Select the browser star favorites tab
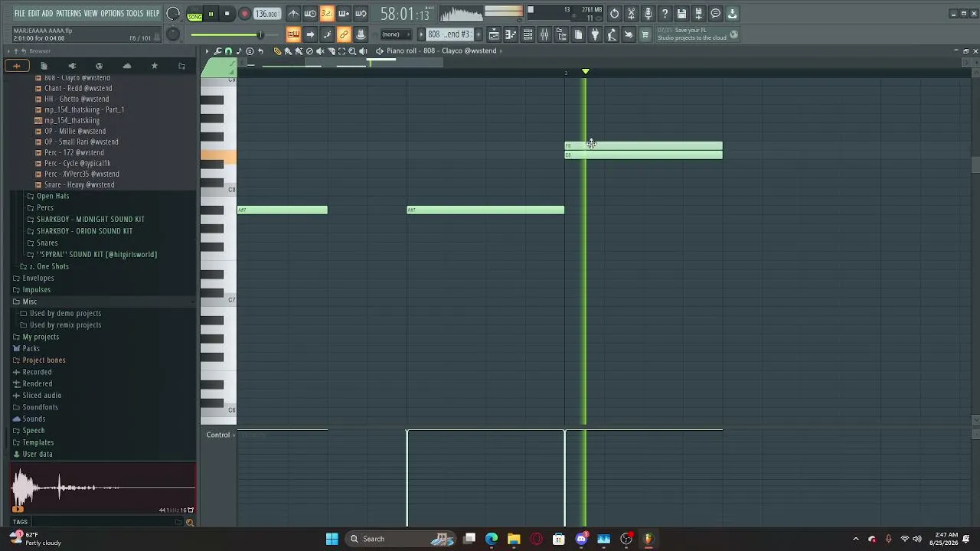This screenshot has height=551, width=980. coord(154,67)
